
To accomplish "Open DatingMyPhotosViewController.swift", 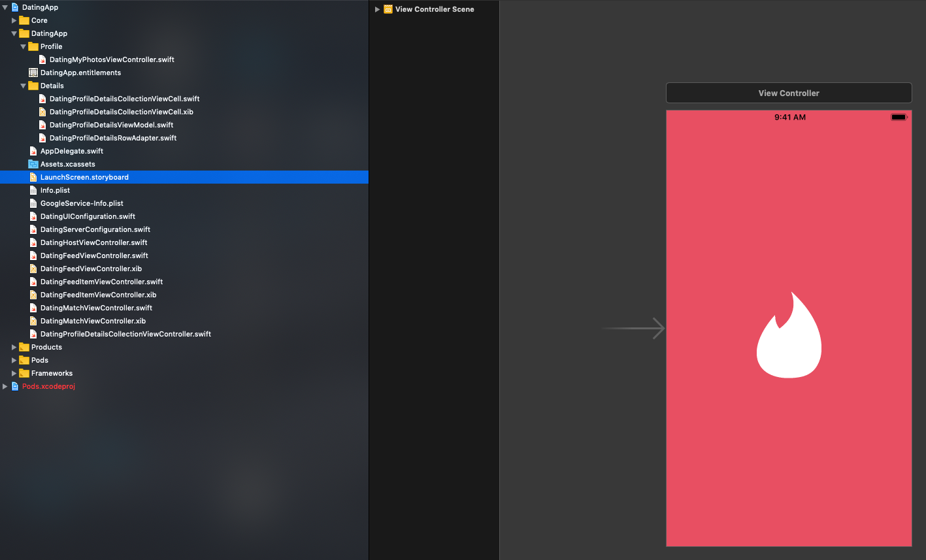I will coord(112,59).
